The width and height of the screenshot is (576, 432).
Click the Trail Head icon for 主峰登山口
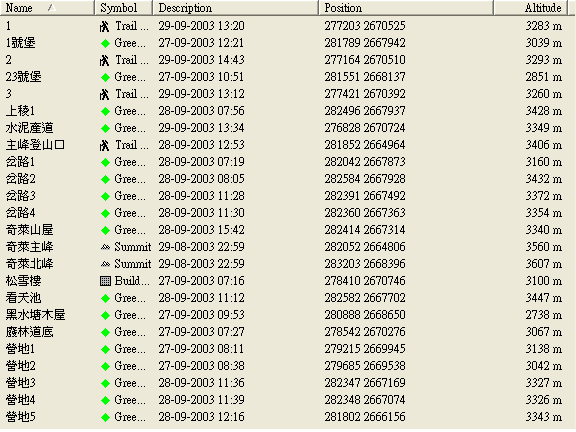coord(105,145)
